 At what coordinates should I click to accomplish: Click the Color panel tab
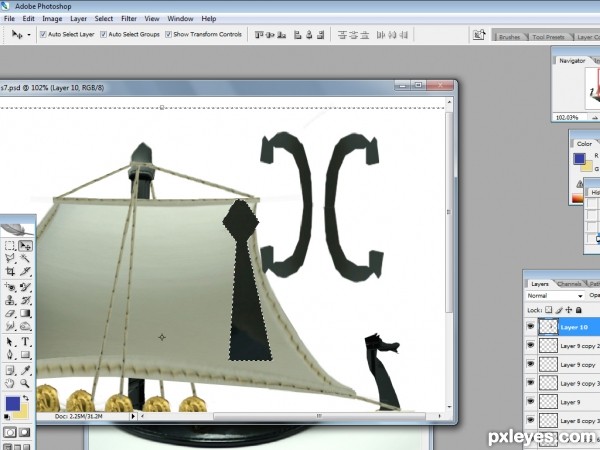click(x=584, y=143)
